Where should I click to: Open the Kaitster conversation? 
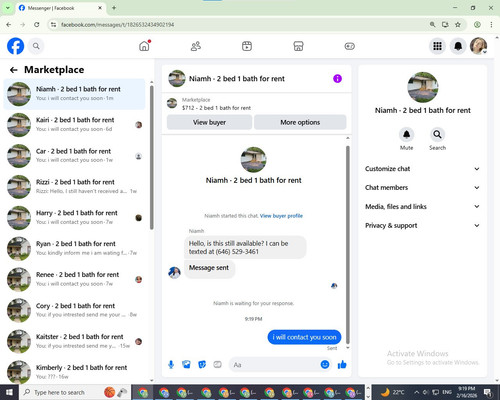point(75,341)
